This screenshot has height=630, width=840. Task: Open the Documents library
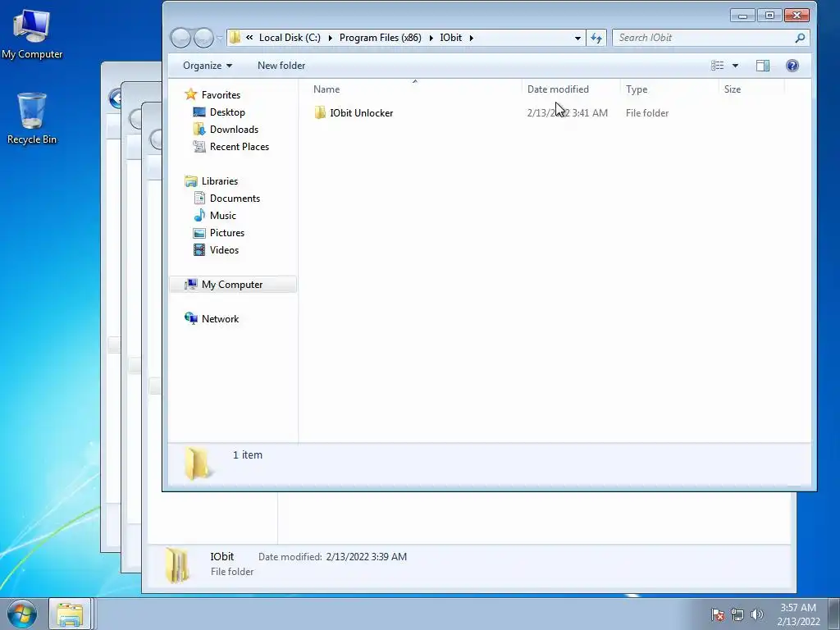click(x=235, y=199)
